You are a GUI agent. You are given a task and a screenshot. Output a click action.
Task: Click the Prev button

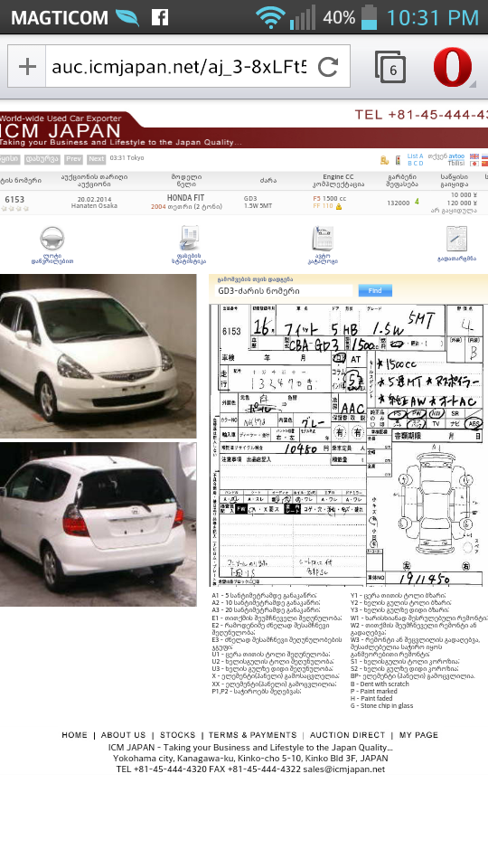[x=73, y=159]
